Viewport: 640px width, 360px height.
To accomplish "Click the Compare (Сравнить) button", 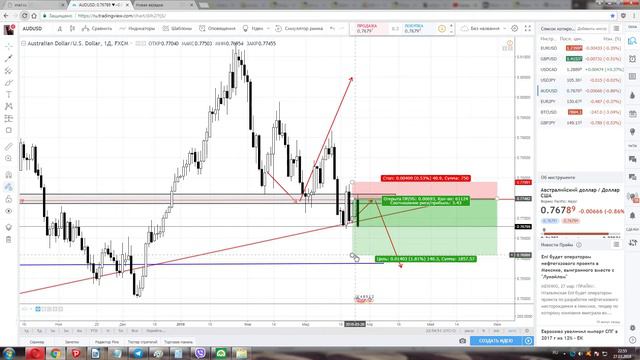I will coord(97,29).
